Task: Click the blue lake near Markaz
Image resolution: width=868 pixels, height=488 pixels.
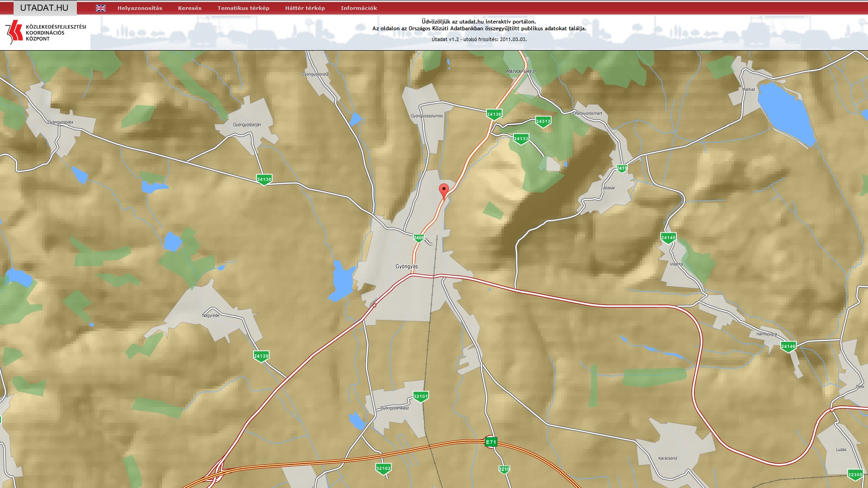Action: coord(787,113)
